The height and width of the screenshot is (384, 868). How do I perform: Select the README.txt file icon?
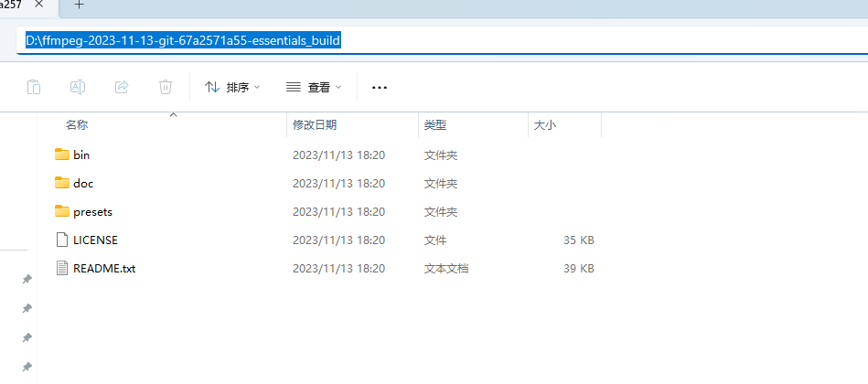coord(62,268)
